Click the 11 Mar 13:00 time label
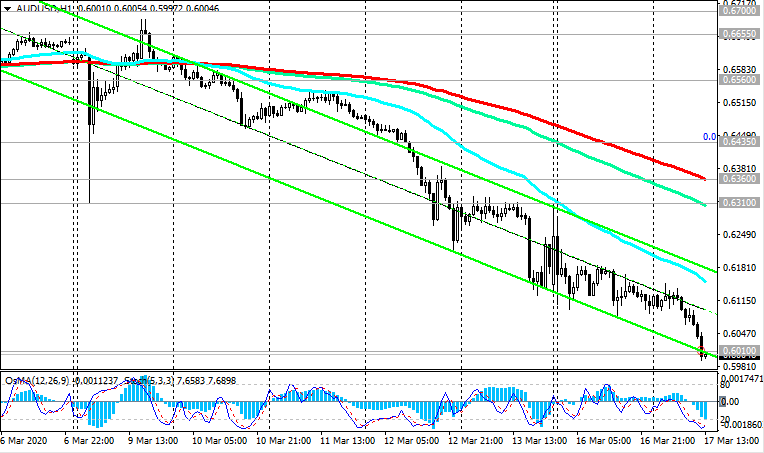The image size is (764, 453). (347, 441)
